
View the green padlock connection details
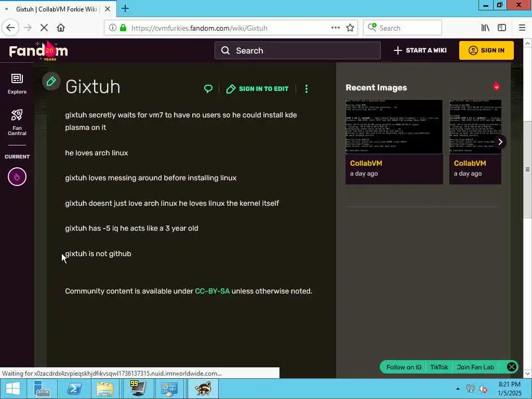(123, 28)
